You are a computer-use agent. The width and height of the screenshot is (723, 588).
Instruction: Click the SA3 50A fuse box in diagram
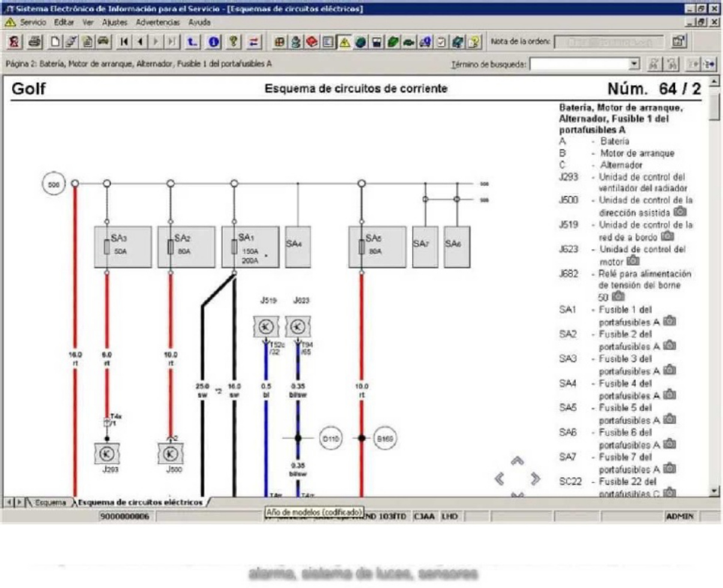(123, 247)
